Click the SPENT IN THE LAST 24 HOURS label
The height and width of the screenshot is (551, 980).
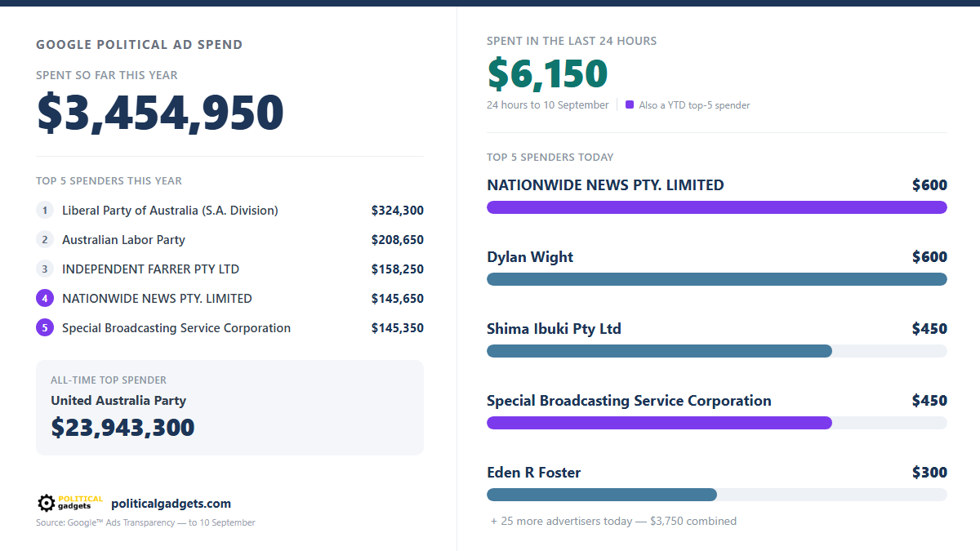pos(572,41)
